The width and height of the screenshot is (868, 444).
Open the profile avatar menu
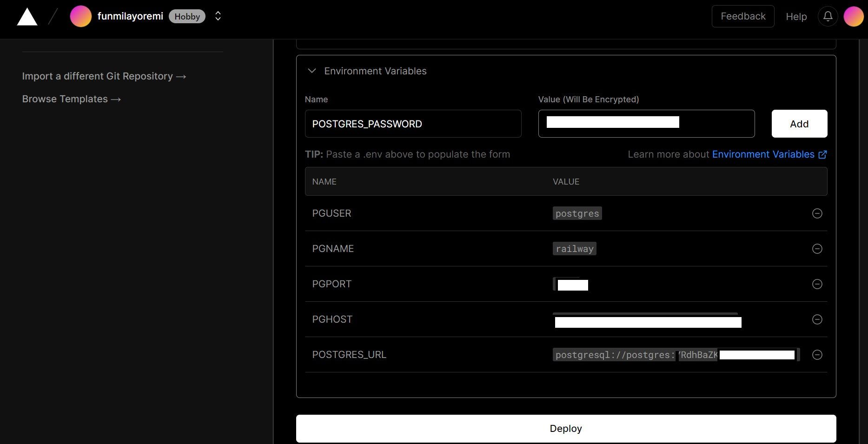coord(853,16)
